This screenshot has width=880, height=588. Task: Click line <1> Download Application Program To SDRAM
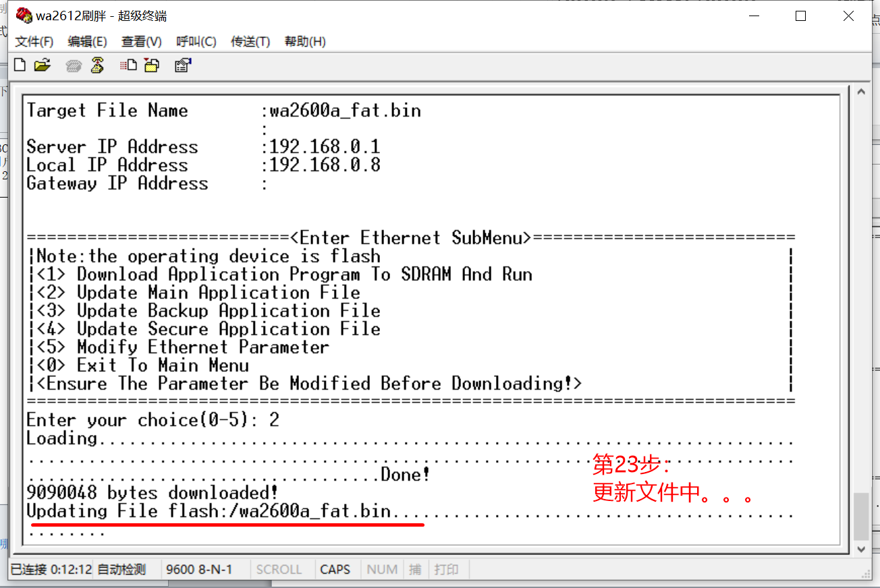tap(284, 274)
